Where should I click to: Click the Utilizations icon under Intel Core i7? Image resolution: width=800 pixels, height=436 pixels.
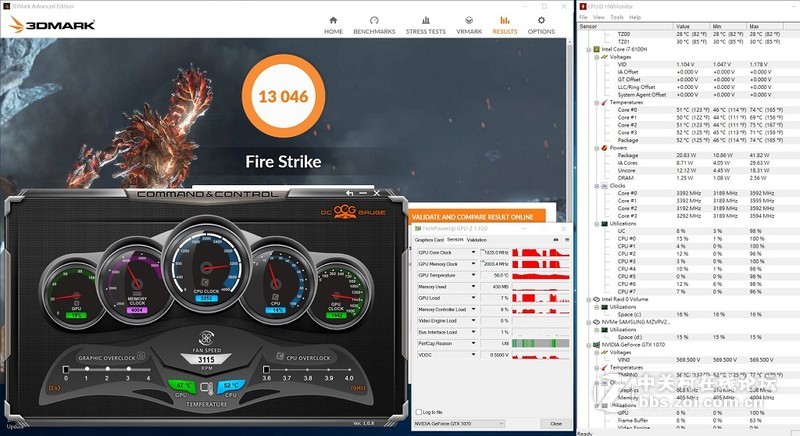tap(604, 223)
